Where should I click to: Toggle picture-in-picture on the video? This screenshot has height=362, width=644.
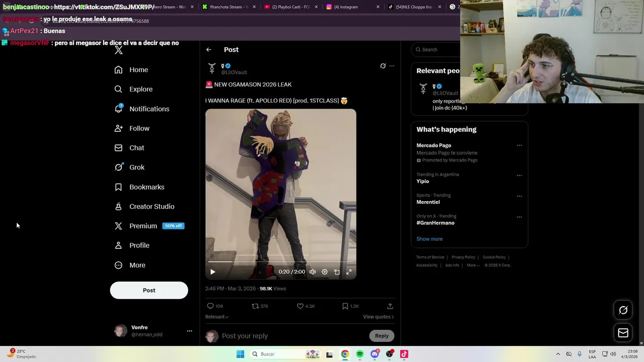point(337,272)
